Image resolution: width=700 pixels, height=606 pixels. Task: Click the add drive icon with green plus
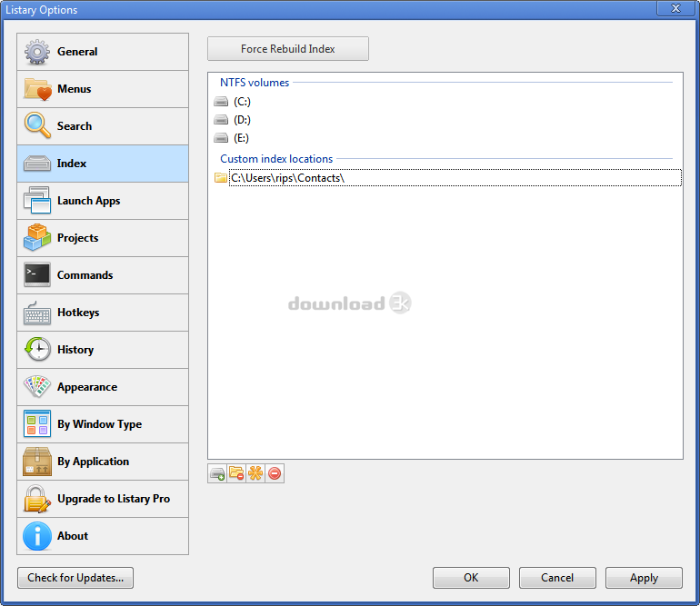click(217, 473)
